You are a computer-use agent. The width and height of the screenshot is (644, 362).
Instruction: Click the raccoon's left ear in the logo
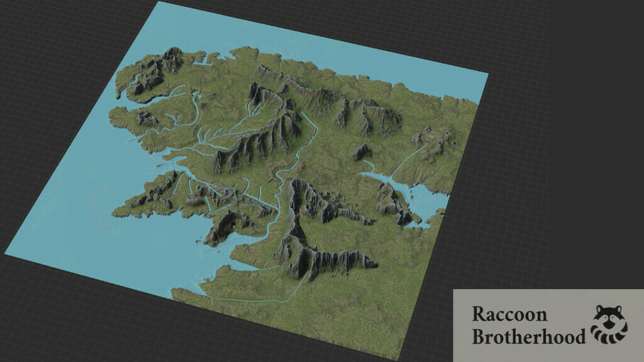coord(599,309)
